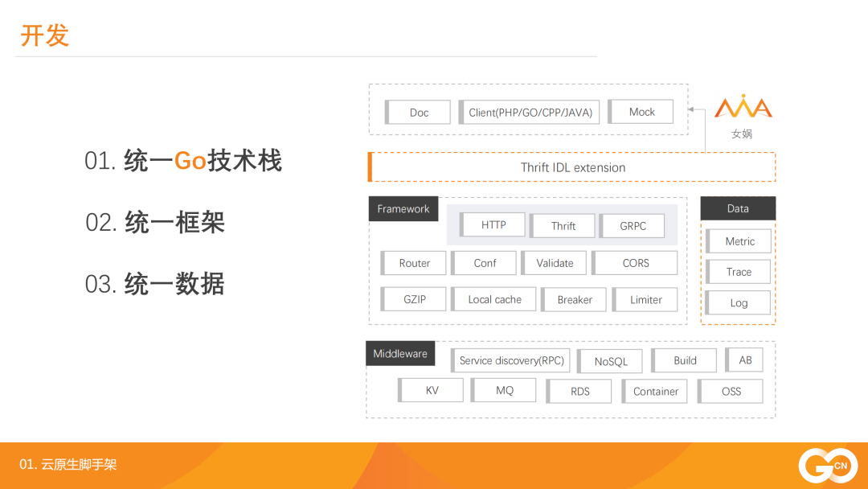The height and width of the screenshot is (489, 868).
Task: Click the MQ box
Action: point(503,390)
